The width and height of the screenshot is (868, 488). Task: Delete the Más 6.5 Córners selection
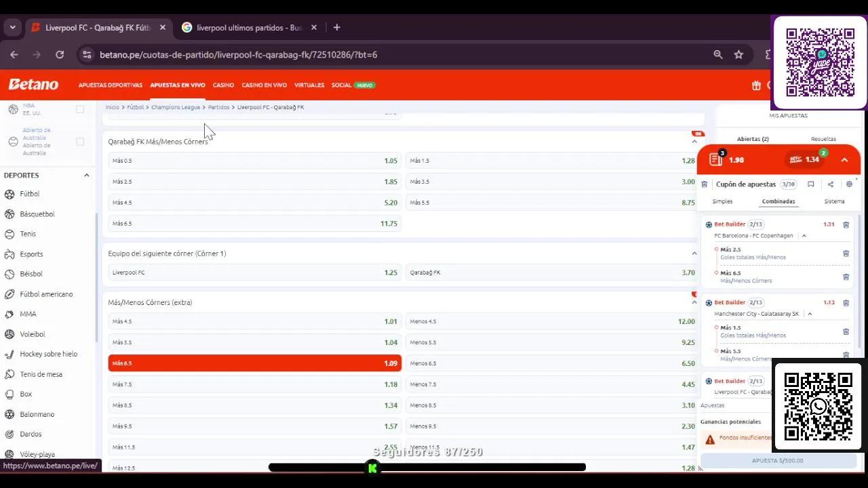point(846,277)
